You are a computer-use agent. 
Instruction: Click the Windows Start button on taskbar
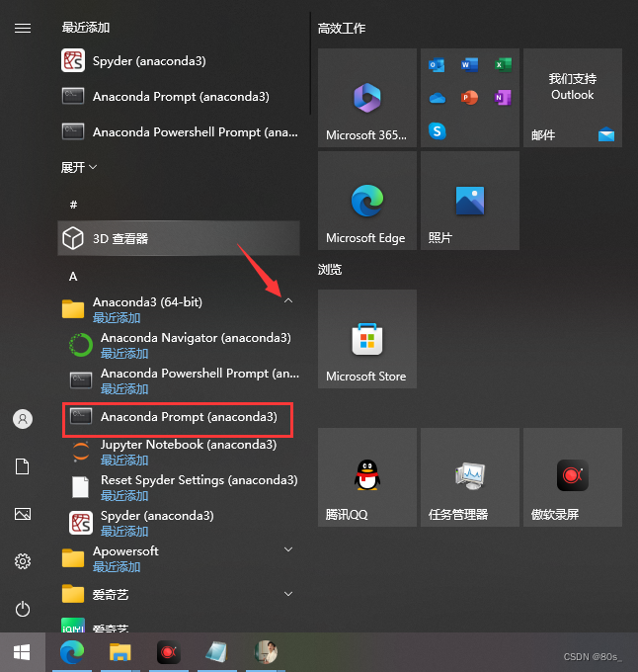(x=23, y=652)
